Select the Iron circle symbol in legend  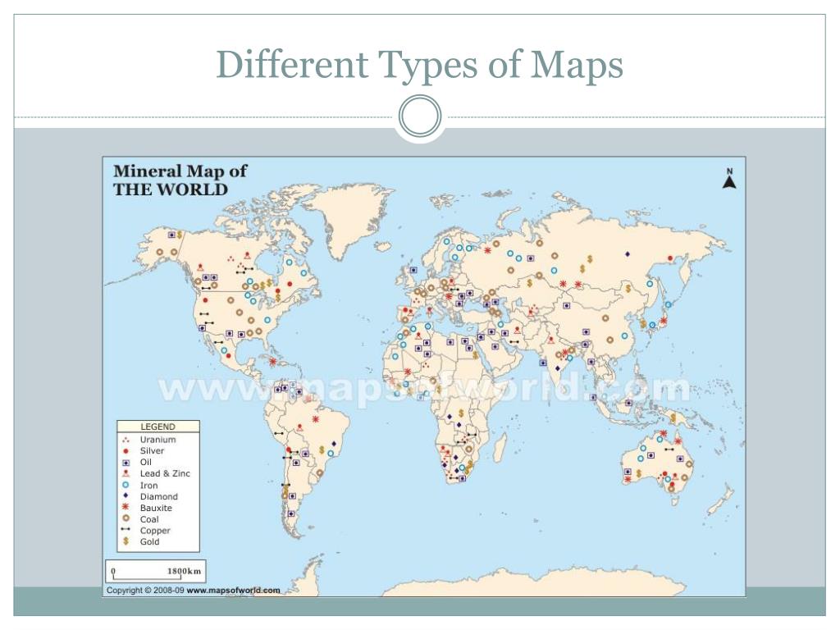126,485
